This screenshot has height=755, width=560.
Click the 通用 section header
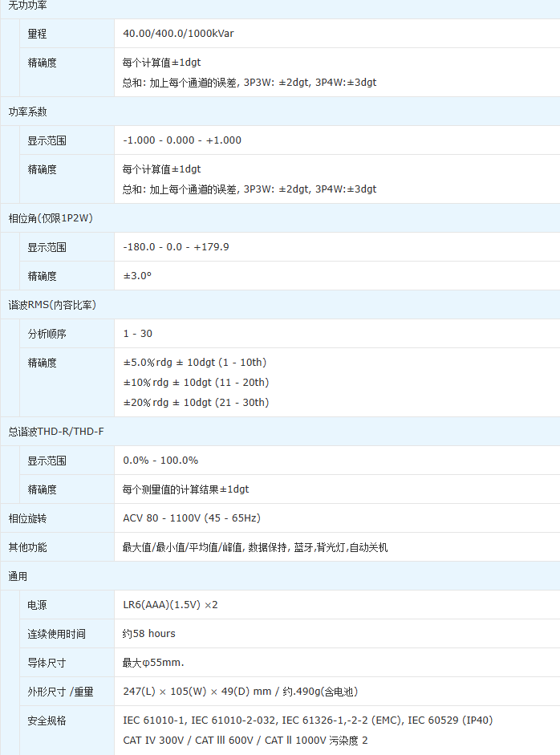pyautogui.click(x=18, y=576)
